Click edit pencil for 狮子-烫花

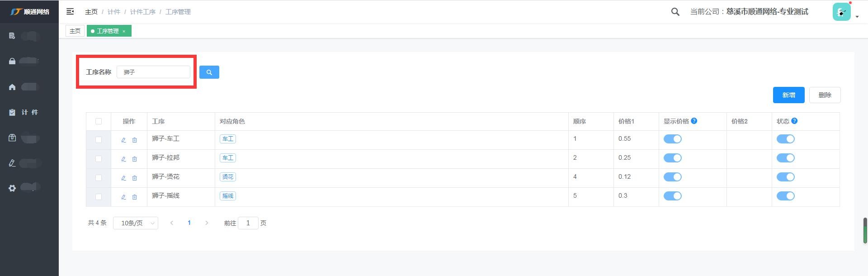click(x=123, y=178)
